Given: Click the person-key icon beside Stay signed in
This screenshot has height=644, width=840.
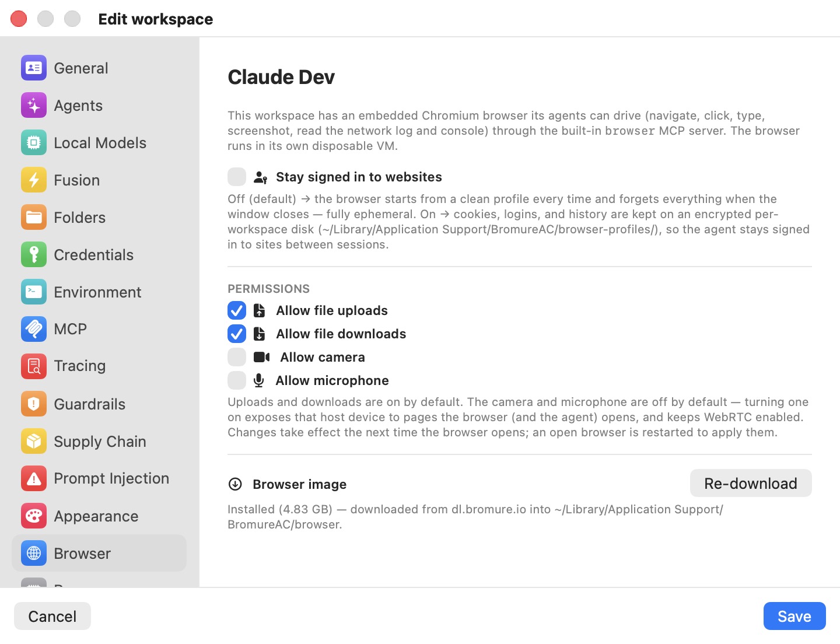Looking at the screenshot, I should point(260,177).
